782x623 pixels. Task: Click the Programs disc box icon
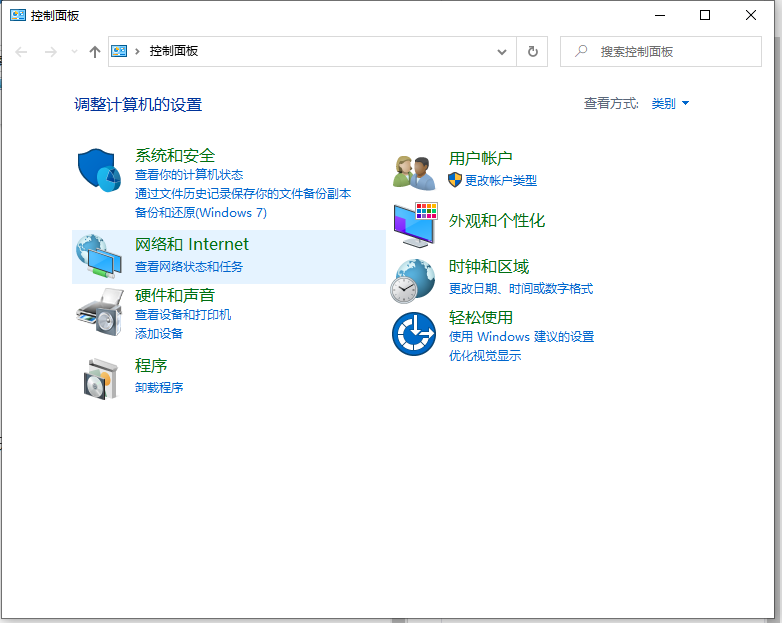(x=99, y=377)
